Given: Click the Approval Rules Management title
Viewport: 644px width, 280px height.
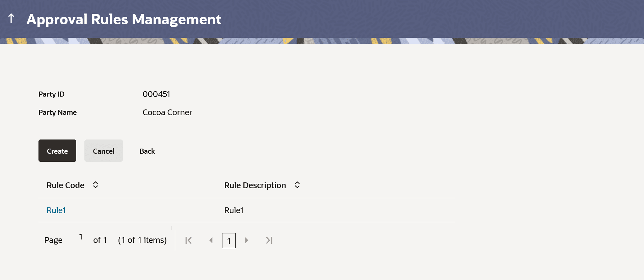Looking at the screenshot, I should 124,19.
